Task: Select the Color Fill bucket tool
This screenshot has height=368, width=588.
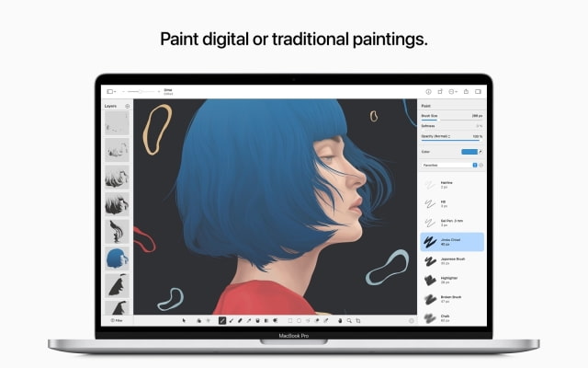Action: pyautogui.click(x=257, y=321)
